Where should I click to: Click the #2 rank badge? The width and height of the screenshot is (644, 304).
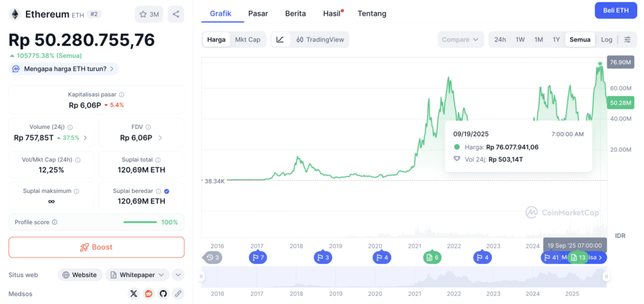coord(94,14)
